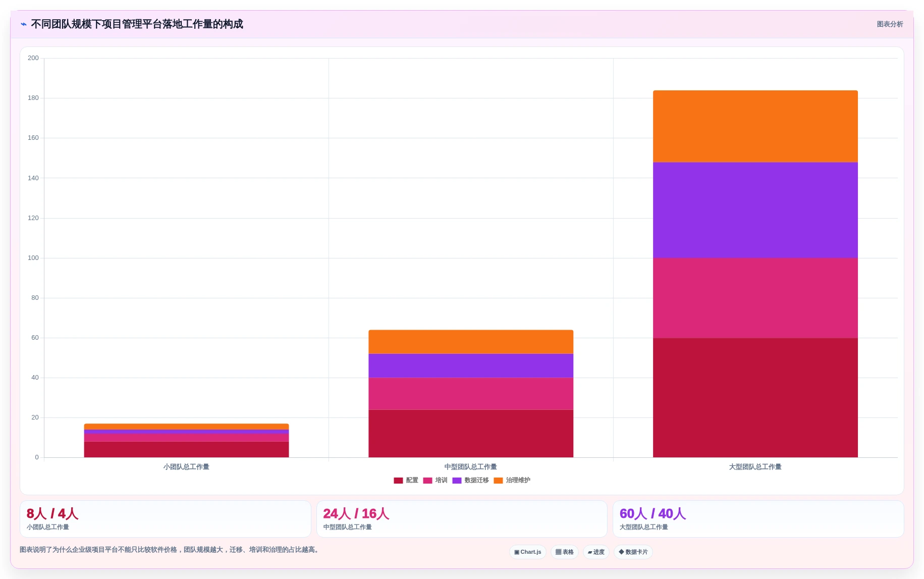Click the 进度 tag pill
Viewport: 924px width, 579px height.
[596, 552]
